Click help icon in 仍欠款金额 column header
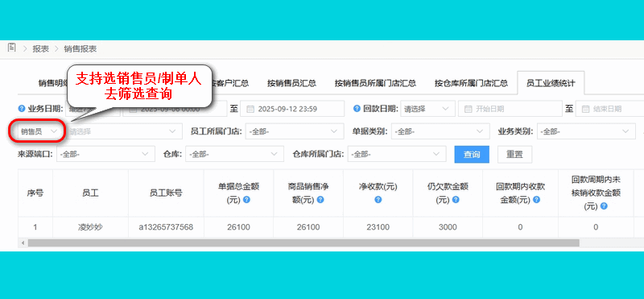Viewport: 644px width, 299px height. pos(456,200)
